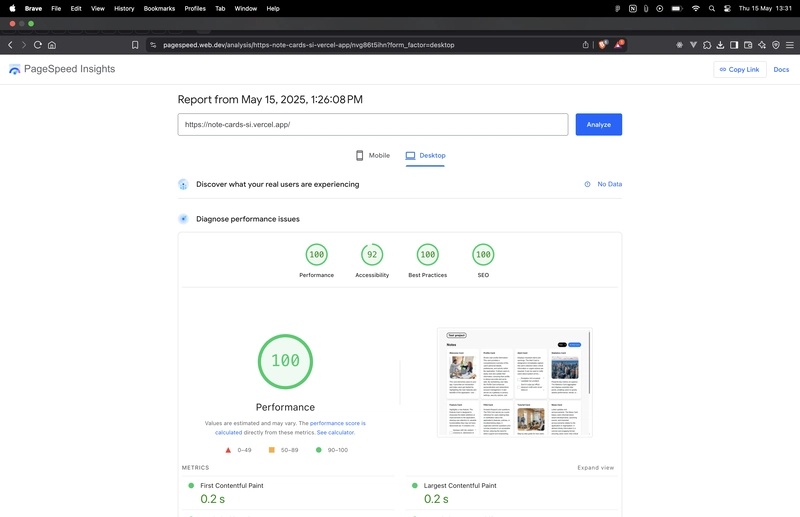Click the Wi-Fi status icon
This screenshot has width=800, height=517.
[695, 8]
